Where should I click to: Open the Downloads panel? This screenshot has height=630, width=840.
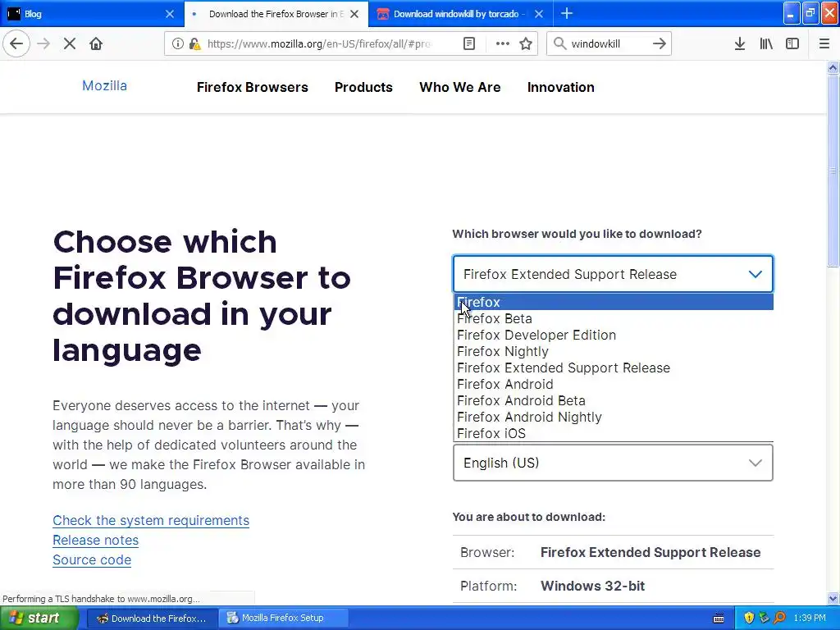click(x=740, y=44)
